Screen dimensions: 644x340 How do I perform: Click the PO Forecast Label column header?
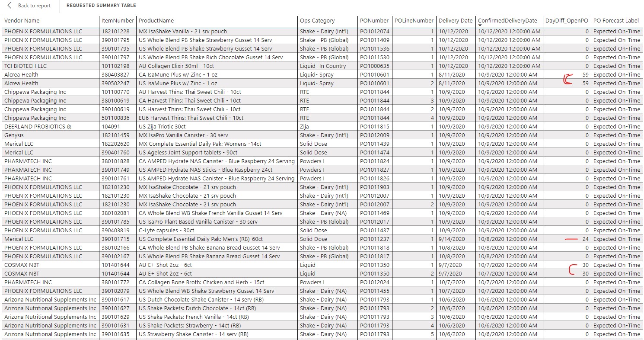pyautogui.click(x=616, y=20)
